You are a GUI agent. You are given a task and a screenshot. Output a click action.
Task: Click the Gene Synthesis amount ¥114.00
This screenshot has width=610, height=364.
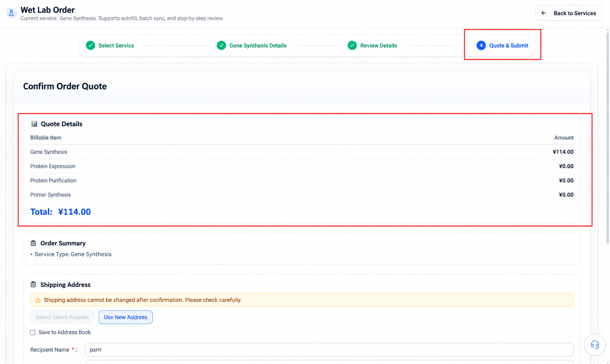563,152
